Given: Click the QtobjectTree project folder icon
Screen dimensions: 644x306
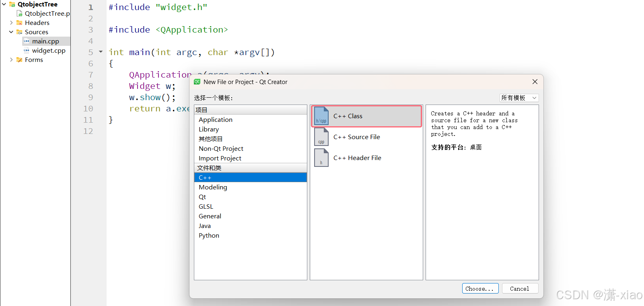Looking at the screenshot, I should [12, 4].
